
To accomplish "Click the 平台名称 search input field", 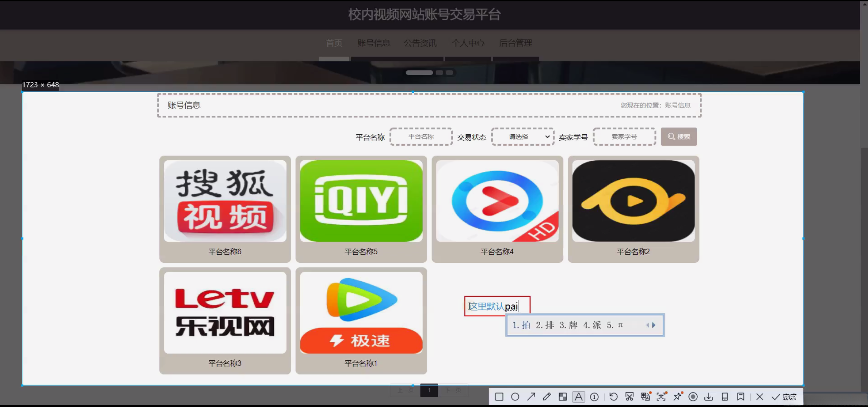I will [x=421, y=137].
